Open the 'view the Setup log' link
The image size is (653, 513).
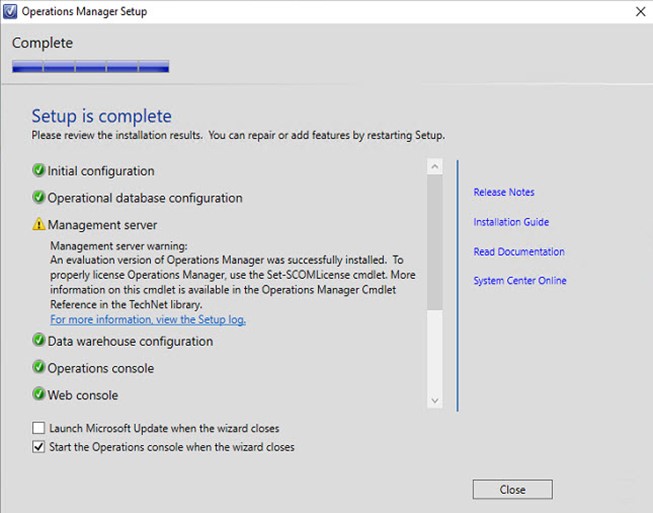(148, 320)
